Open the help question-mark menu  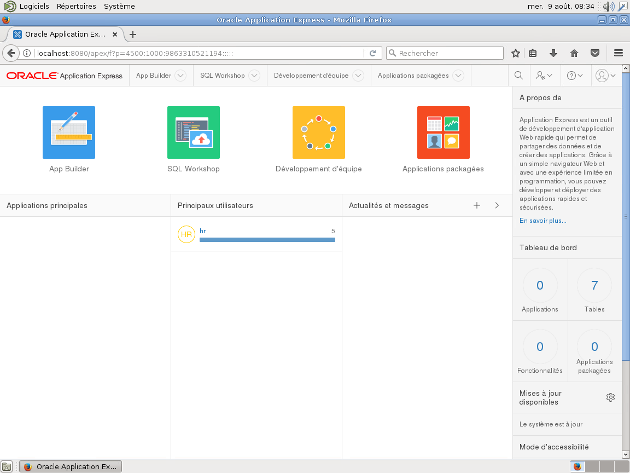tap(575, 75)
